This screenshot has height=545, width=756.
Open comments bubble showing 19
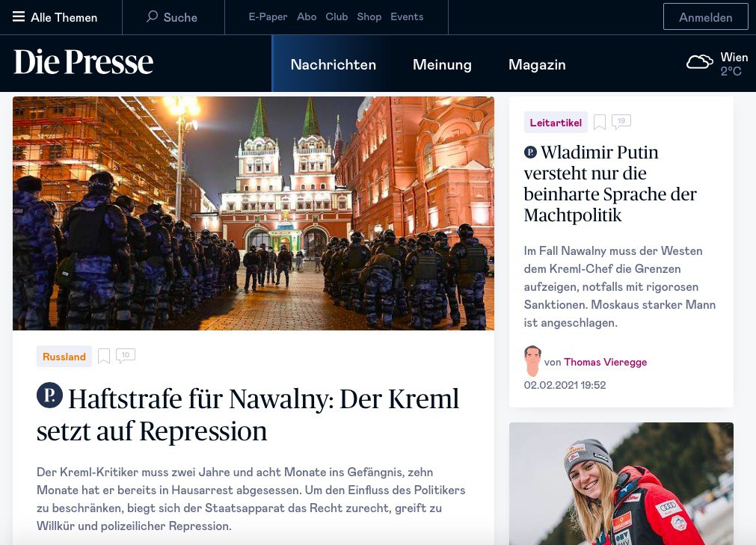(621, 121)
